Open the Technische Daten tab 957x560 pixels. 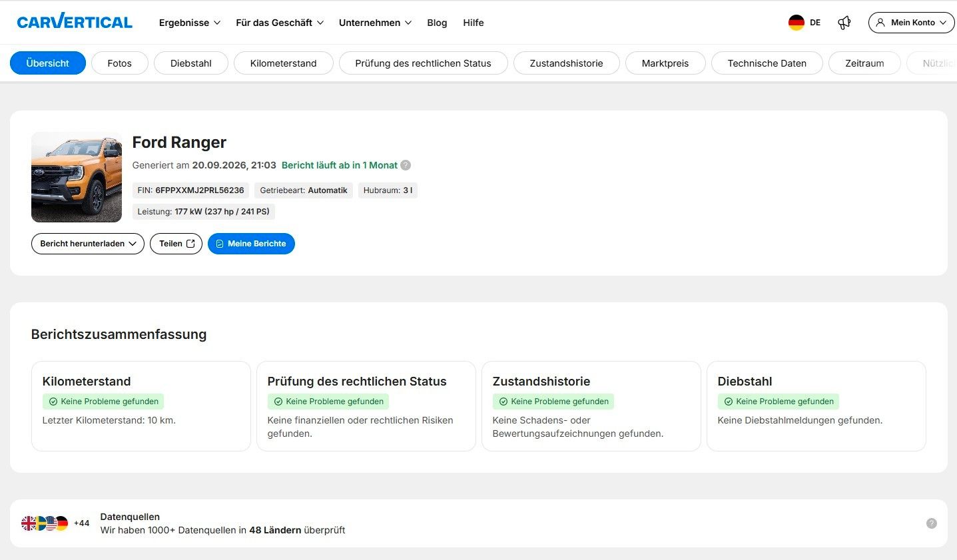point(767,63)
